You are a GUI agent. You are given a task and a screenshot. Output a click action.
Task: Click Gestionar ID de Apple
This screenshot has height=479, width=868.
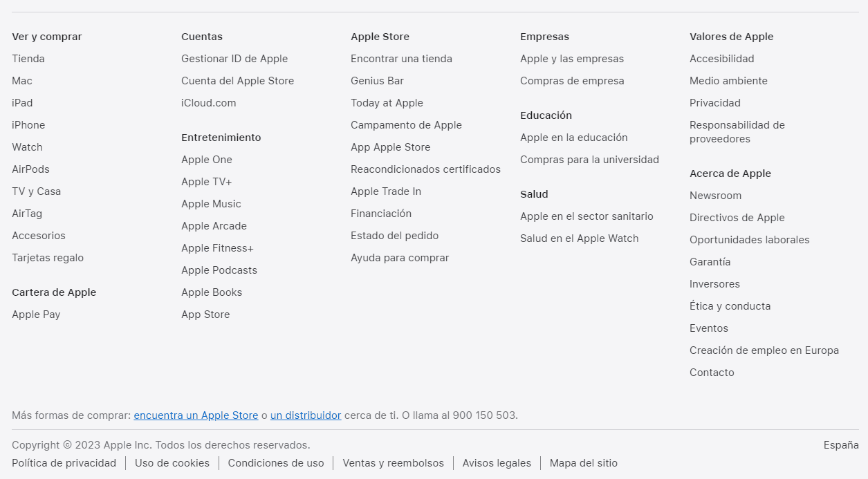pos(234,59)
